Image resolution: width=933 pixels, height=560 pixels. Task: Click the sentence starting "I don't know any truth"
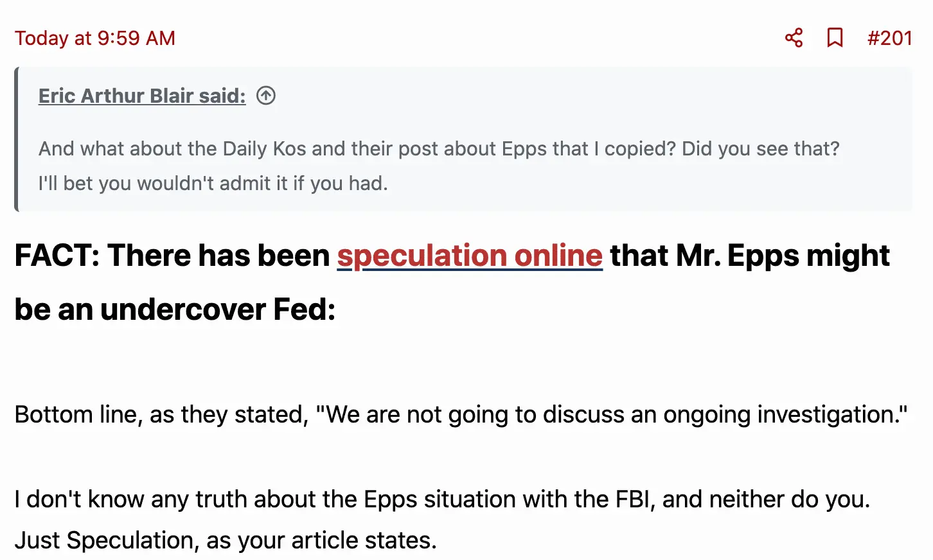point(257,500)
